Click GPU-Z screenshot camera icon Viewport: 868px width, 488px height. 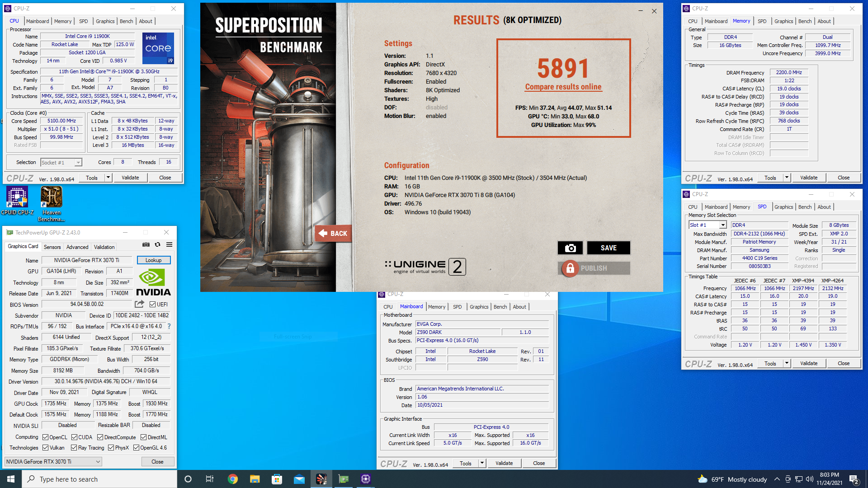point(146,244)
